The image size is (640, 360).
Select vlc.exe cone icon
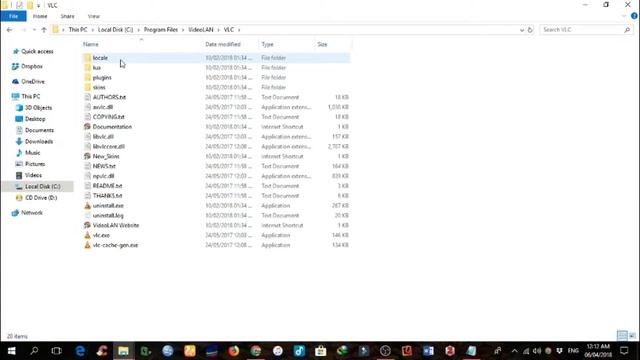point(87,235)
